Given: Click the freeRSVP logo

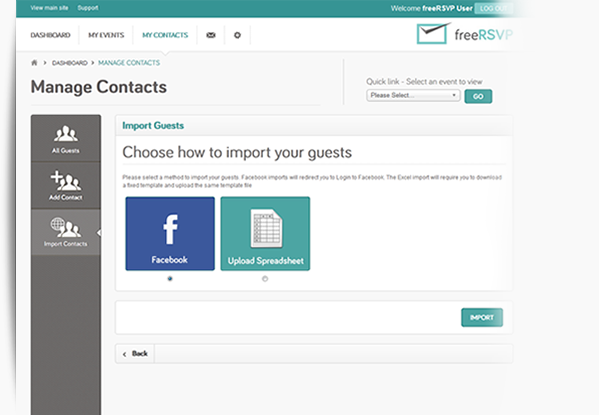Looking at the screenshot, I should tap(465, 34).
